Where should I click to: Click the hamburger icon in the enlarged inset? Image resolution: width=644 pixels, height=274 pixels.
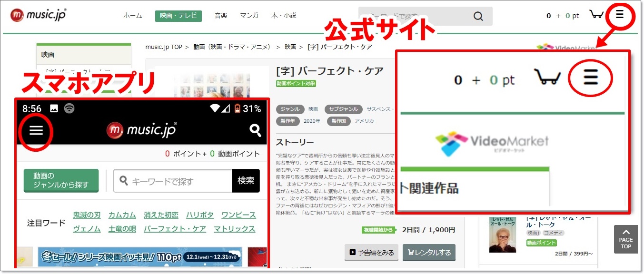591,77
